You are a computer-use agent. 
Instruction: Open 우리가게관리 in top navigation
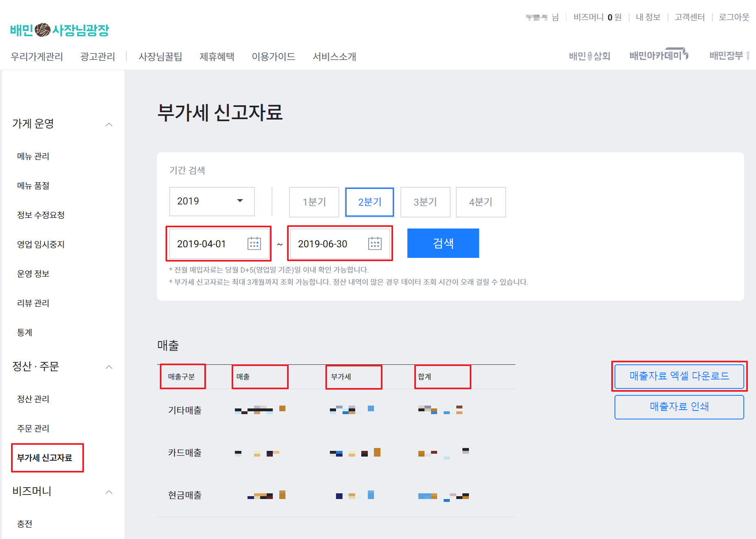click(37, 57)
